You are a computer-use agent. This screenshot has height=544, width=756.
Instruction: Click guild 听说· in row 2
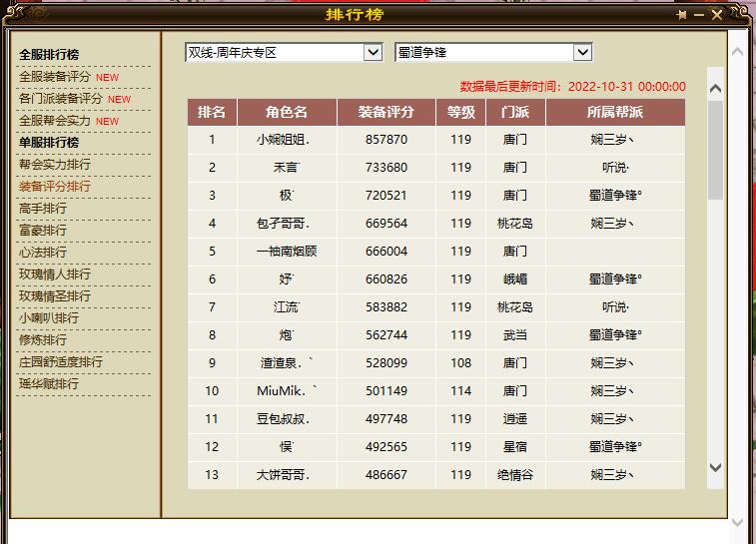click(x=616, y=168)
